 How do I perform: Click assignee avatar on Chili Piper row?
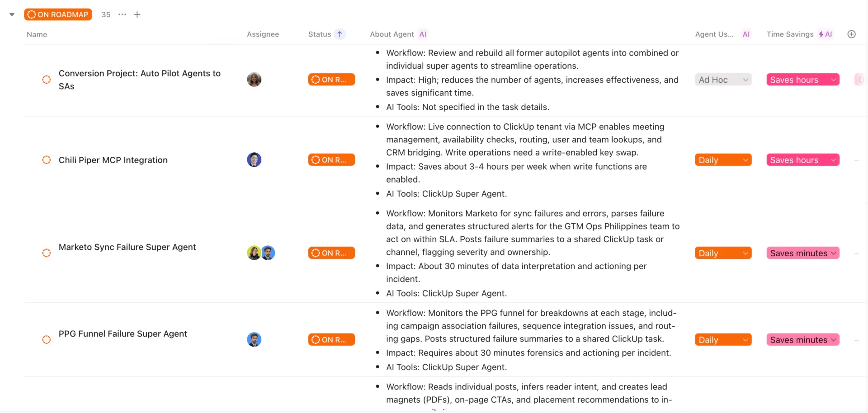(x=254, y=160)
